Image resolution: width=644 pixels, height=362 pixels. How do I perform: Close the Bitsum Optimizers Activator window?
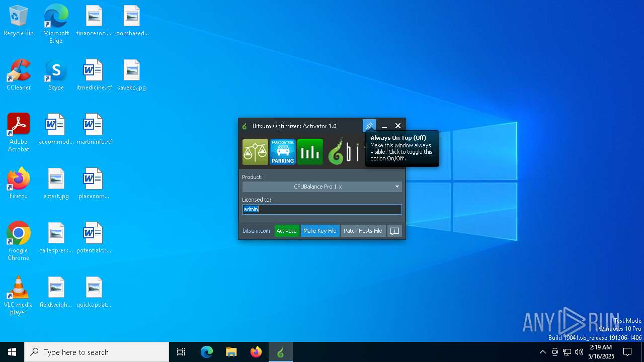pos(398,126)
